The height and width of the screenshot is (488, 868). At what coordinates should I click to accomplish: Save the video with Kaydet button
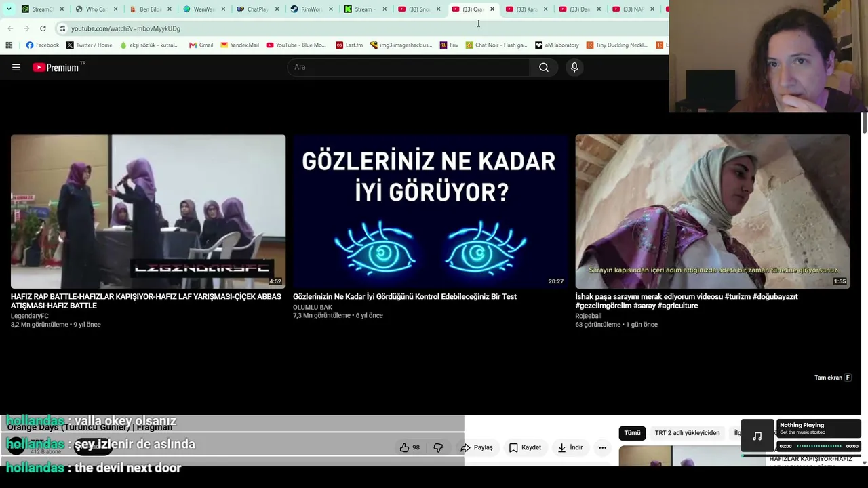point(525,447)
